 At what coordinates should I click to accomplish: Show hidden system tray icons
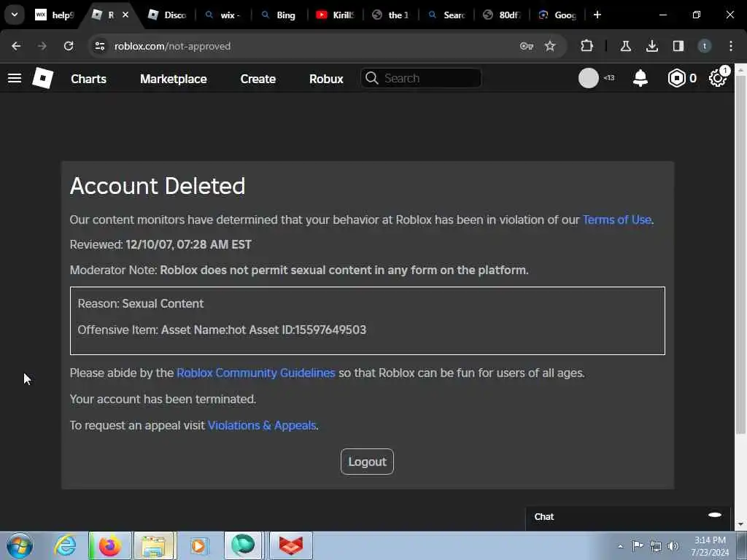[620, 546]
